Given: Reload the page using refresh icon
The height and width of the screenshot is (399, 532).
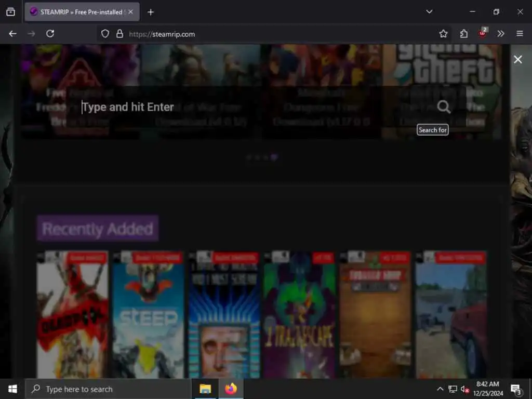Looking at the screenshot, I should 50,34.
